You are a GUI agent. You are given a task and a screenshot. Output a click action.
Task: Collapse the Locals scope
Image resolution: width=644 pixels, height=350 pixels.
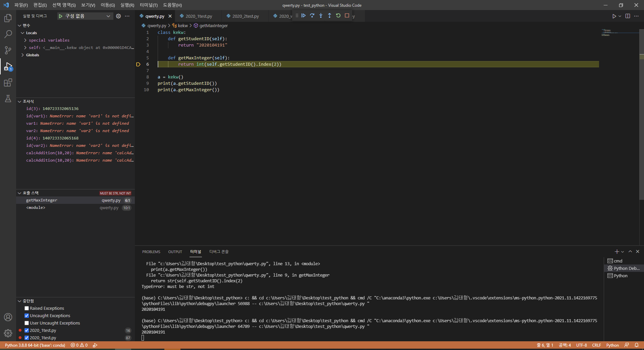point(22,33)
